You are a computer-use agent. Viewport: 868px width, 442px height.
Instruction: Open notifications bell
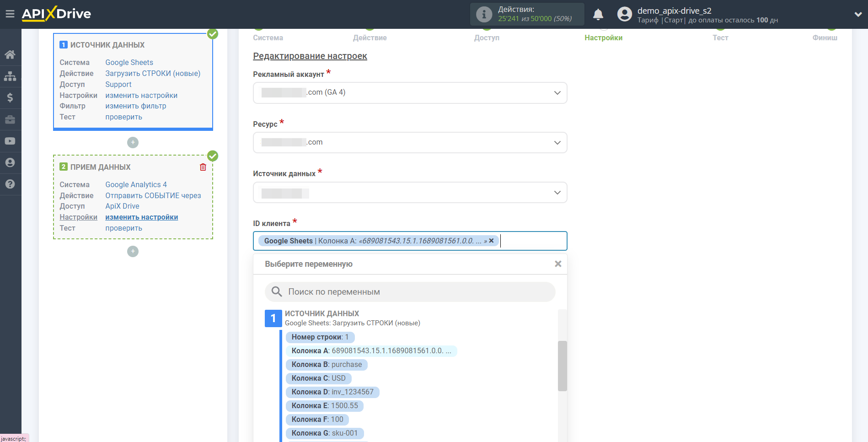click(x=598, y=15)
